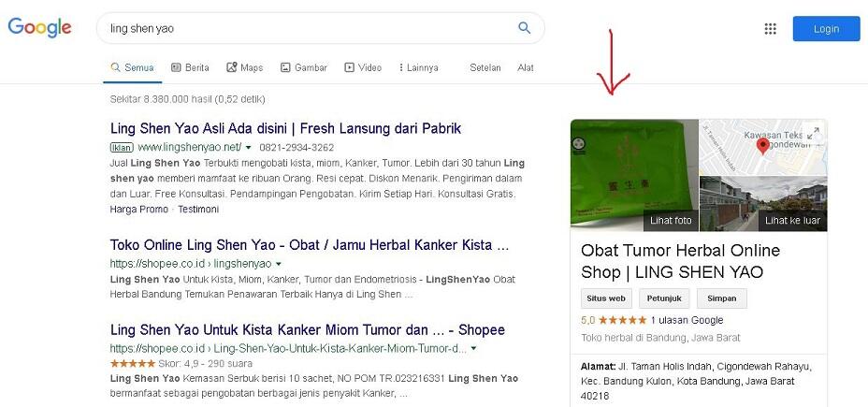This screenshot has width=868, height=407.
Task: Switch to the Gambar tab
Action: coord(303,67)
